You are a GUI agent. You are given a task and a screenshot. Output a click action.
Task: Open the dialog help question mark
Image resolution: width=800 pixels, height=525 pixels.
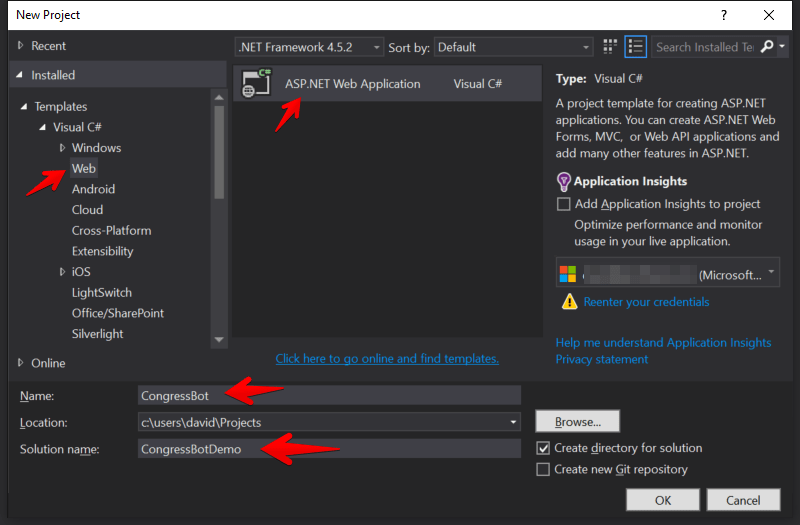pyautogui.click(x=723, y=15)
